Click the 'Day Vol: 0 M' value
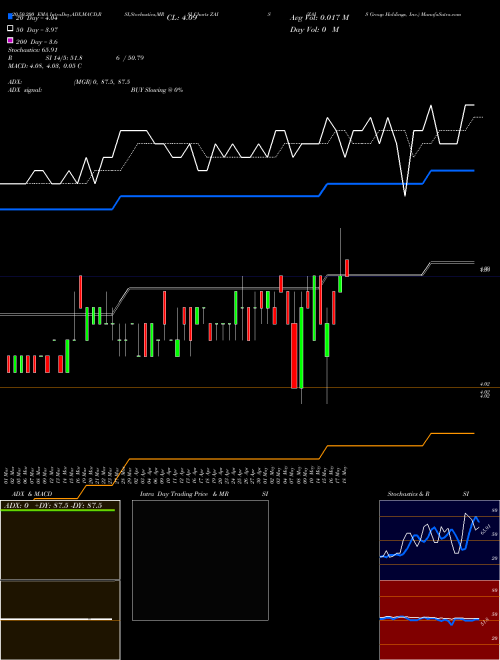The image size is (500, 660). coord(314,29)
